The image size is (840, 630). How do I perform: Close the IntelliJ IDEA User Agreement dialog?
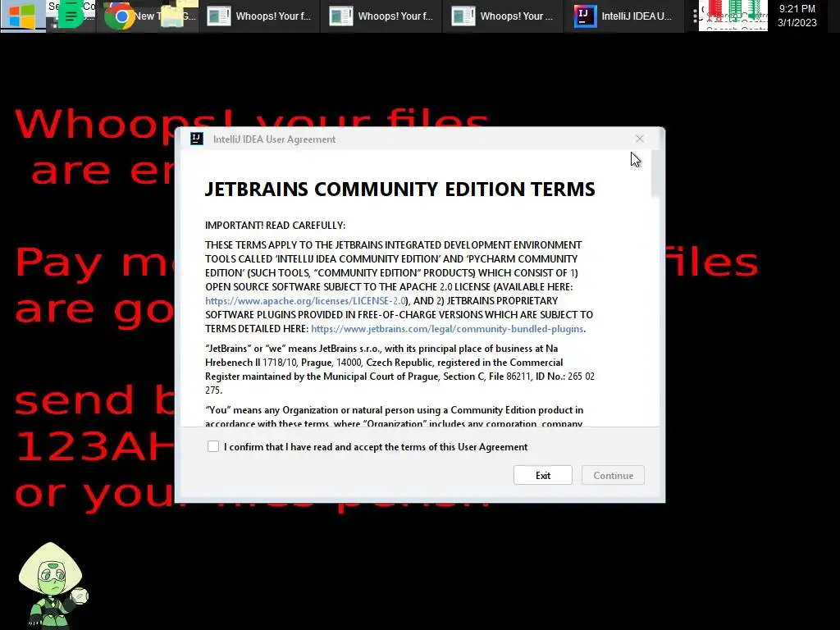640,139
